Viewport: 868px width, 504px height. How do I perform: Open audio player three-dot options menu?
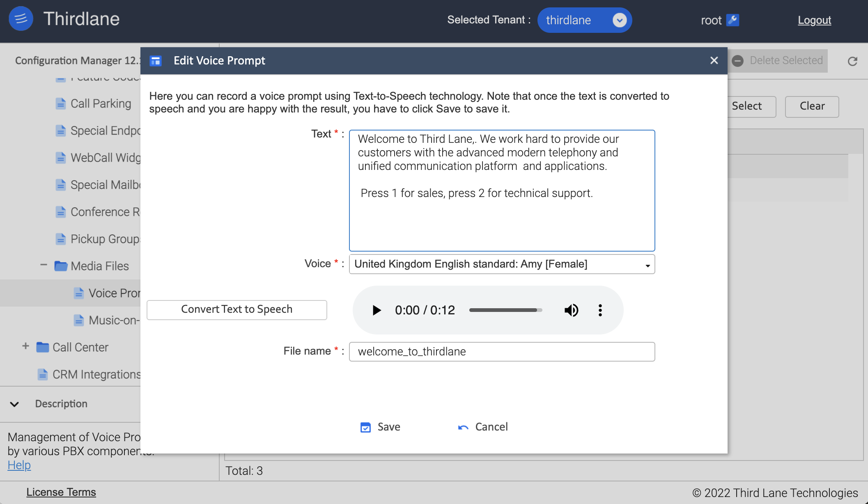coord(600,310)
